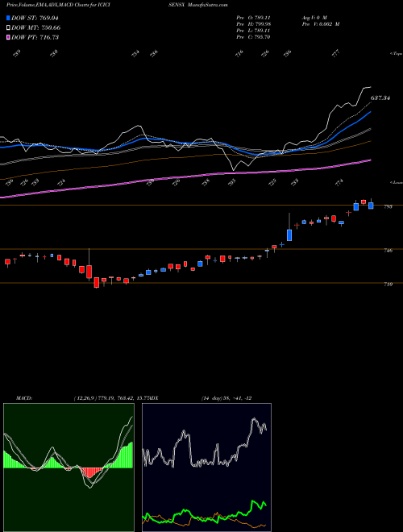Click the 'Pre H: 799.98' value
The height and width of the screenshot is (532, 403).
[x=253, y=24]
